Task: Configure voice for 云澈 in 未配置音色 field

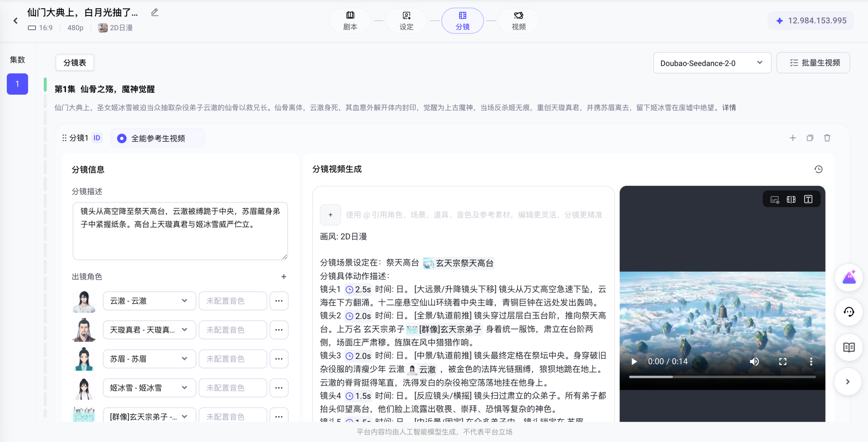Action: pyautogui.click(x=233, y=301)
